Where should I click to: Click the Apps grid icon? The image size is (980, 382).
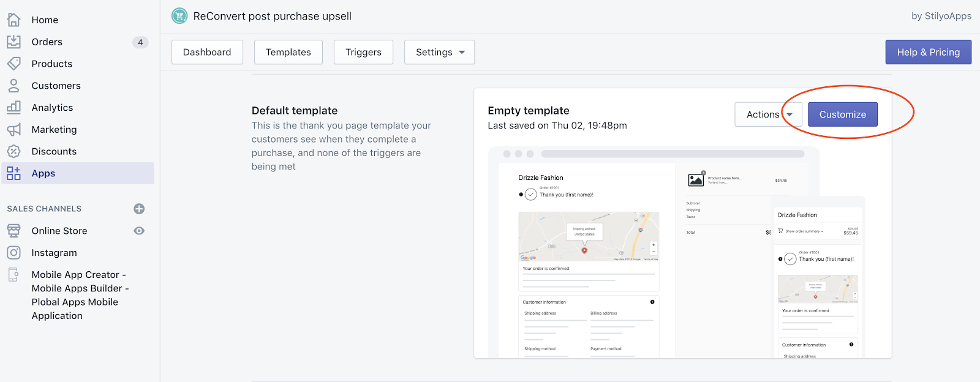tap(13, 173)
